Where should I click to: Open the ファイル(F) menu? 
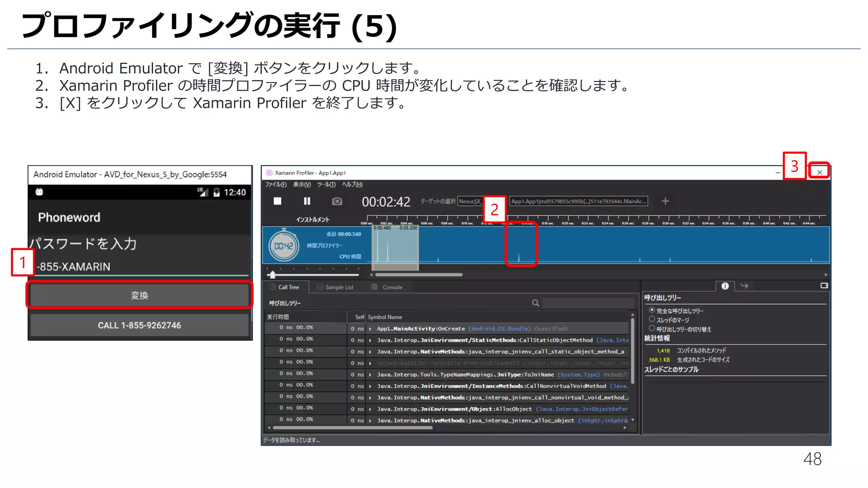tap(276, 184)
